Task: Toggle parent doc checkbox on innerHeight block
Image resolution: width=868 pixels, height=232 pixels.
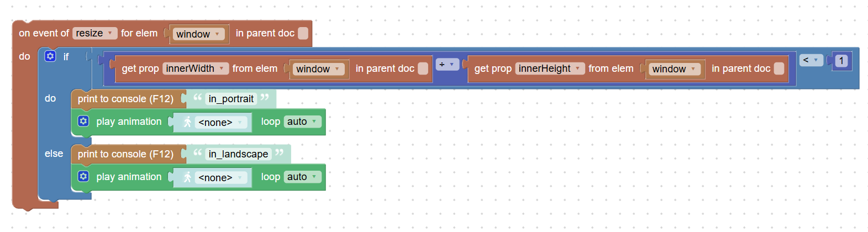Action: [779, 68]
